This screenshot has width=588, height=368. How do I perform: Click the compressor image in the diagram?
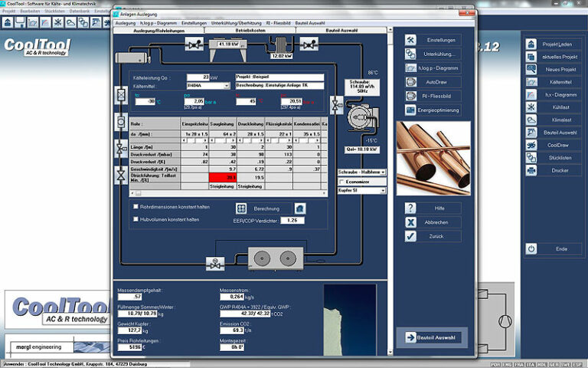click(x=362, y=118)
